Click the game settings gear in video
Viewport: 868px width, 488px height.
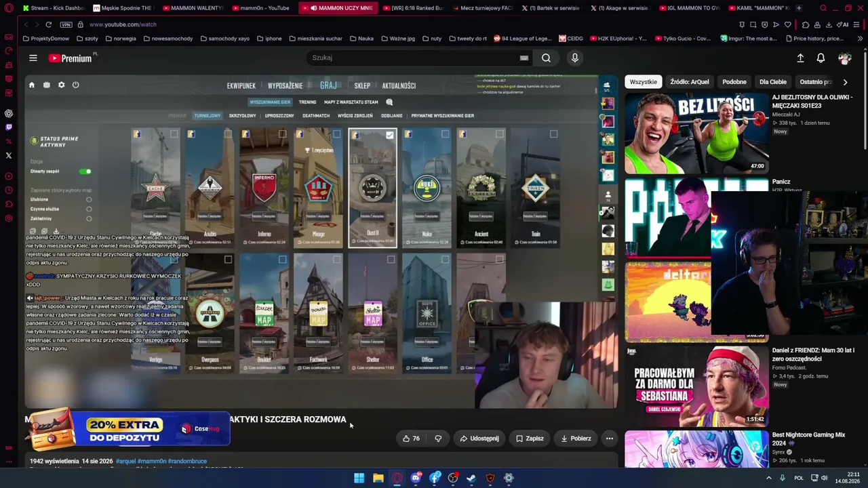(61, 85)
